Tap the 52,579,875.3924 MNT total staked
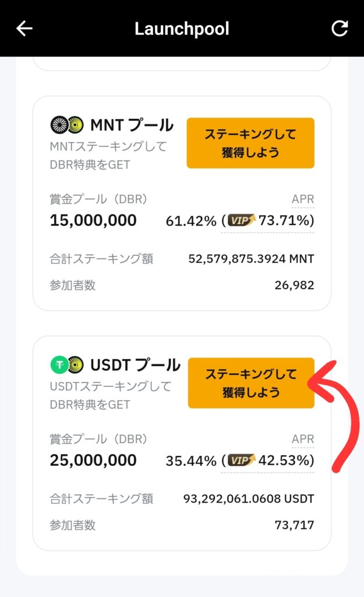Viewport: 364px width, 597px height. click(251, 258)
